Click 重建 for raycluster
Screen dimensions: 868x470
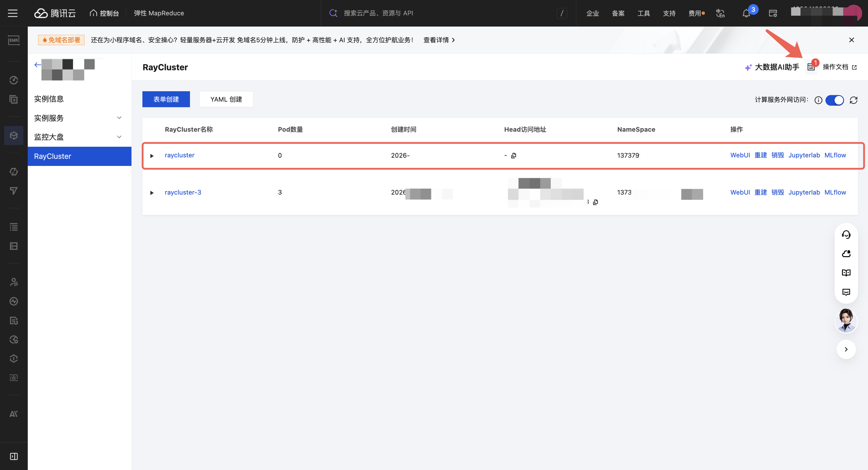click(760, 155)
